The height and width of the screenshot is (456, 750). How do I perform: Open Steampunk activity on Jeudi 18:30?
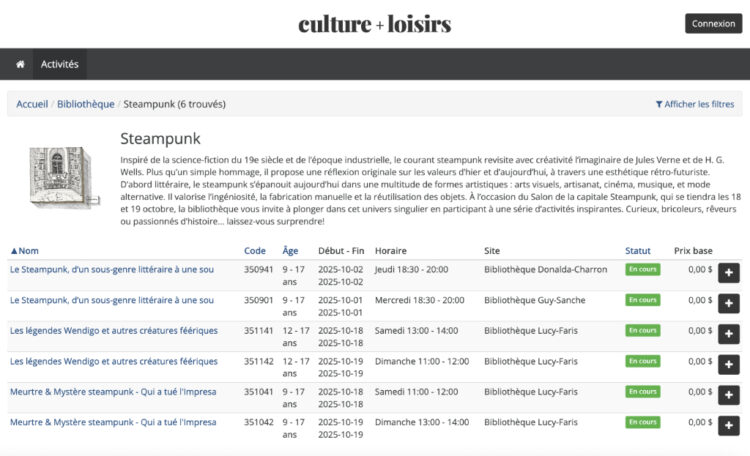click(x=112, y=269)
